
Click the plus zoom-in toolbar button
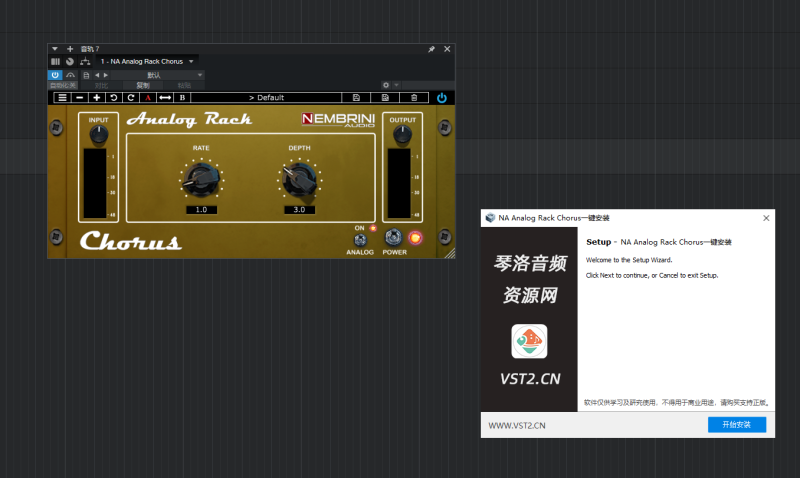point(96,97)
